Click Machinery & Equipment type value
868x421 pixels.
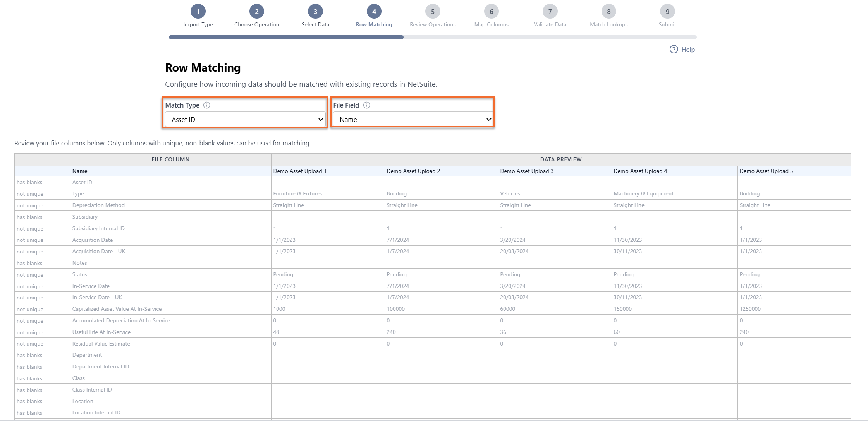pyautogui.click(x=643, y=194)
